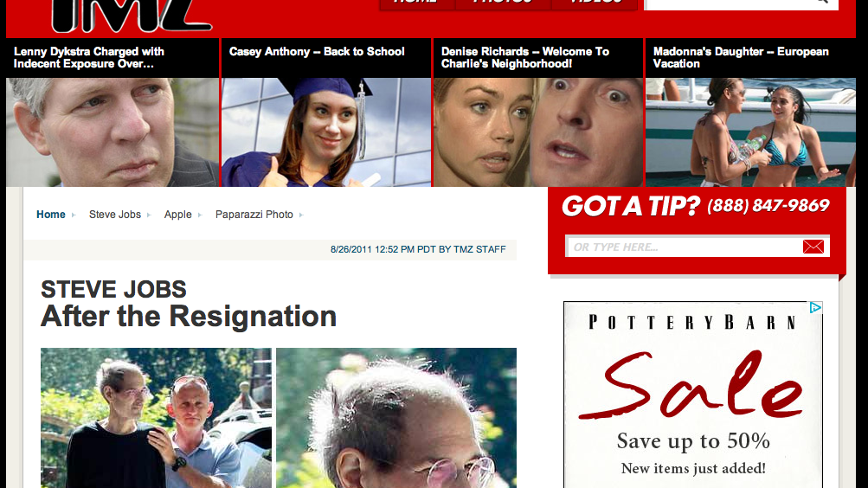Screen dimensions: 868x488
Task: Open the Videos navigation tab
Action: [x=595, y=3]
